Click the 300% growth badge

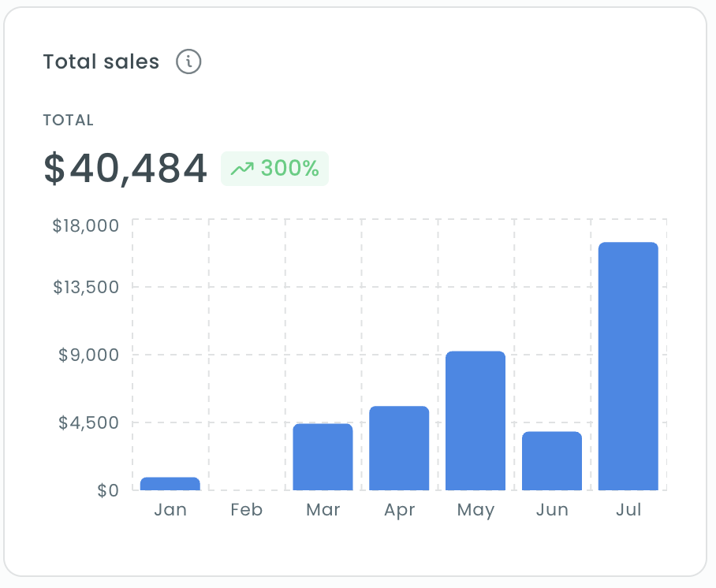(275, 169)
